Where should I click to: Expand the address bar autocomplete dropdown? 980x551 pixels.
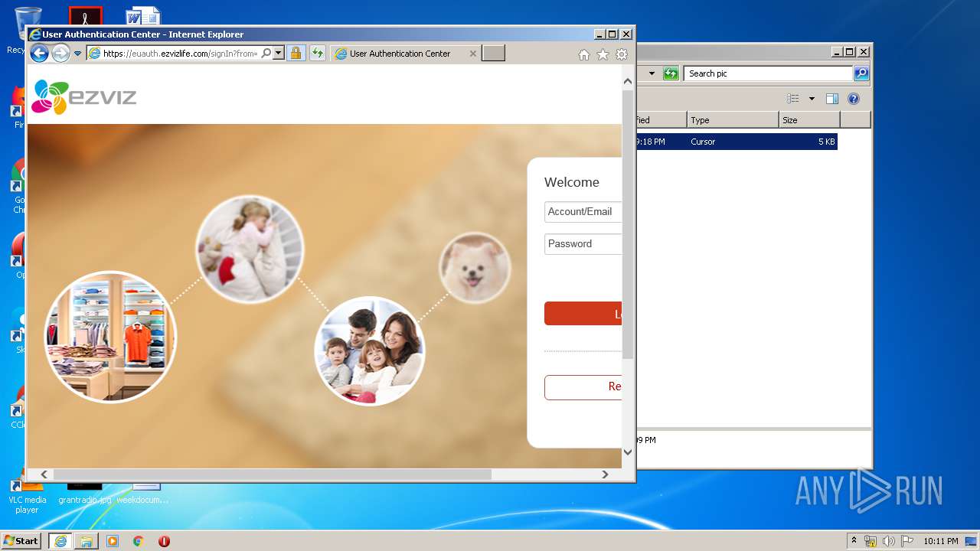coord(279,54)
